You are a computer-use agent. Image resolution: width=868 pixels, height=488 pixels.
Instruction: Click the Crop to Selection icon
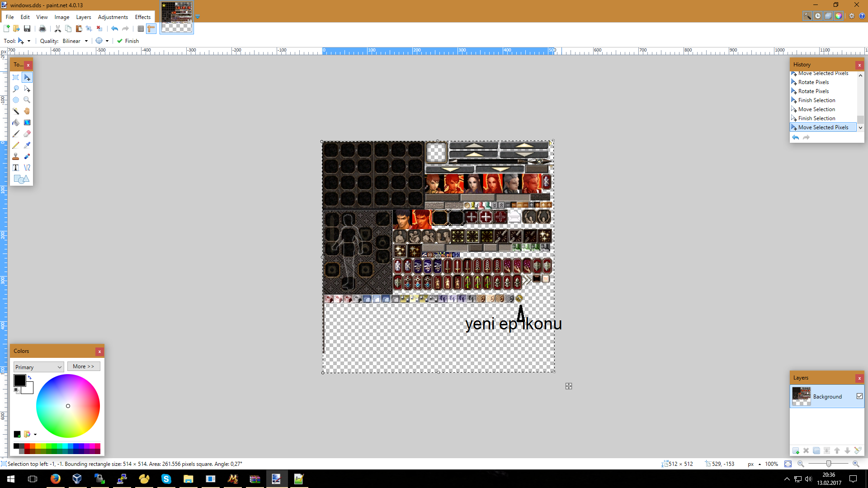89,28
